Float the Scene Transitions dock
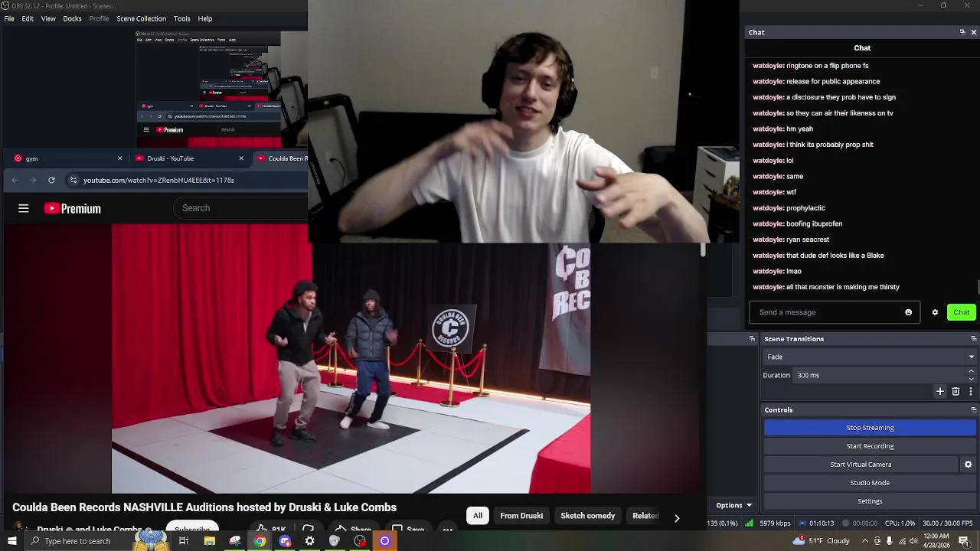The image size is (980, 551). coord(973,339)
